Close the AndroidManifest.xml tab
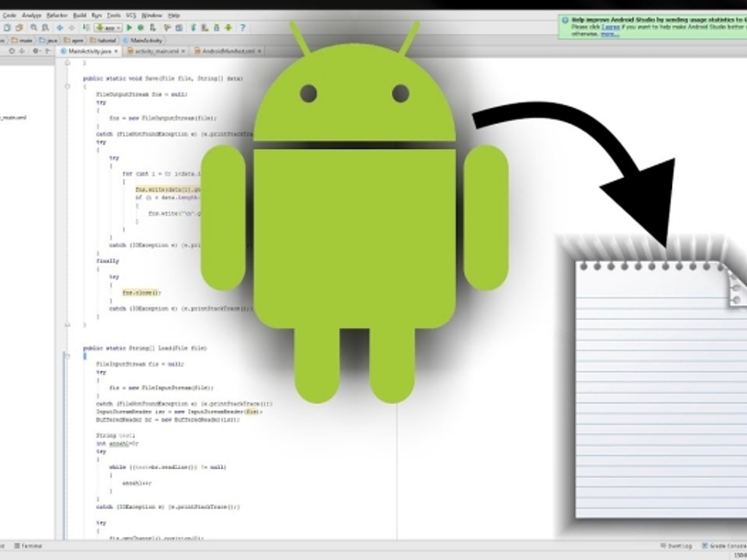The image size is (747, 560). click(x=259, y=51)
